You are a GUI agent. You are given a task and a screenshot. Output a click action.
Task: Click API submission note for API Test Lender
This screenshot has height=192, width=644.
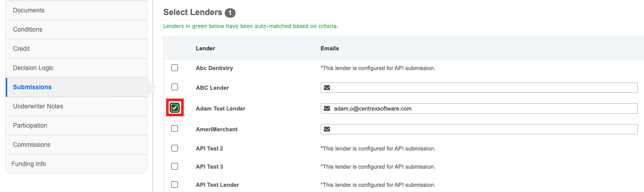click(x=378, y=185)
